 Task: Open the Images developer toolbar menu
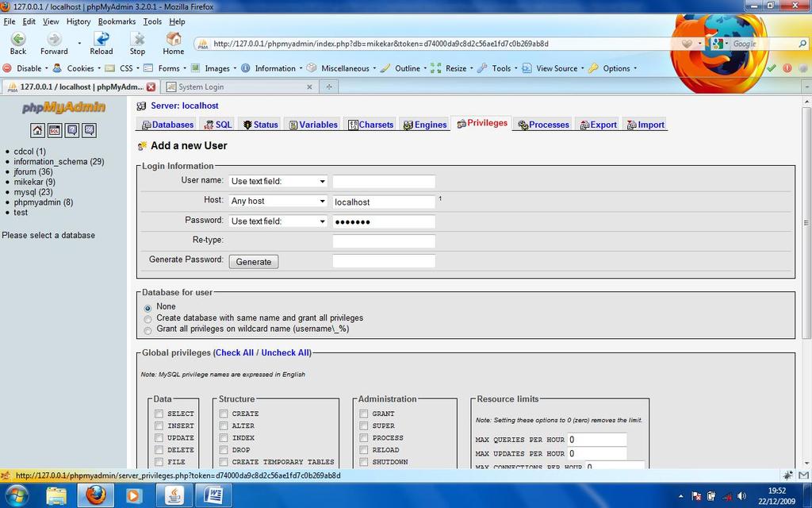(214, 68)
